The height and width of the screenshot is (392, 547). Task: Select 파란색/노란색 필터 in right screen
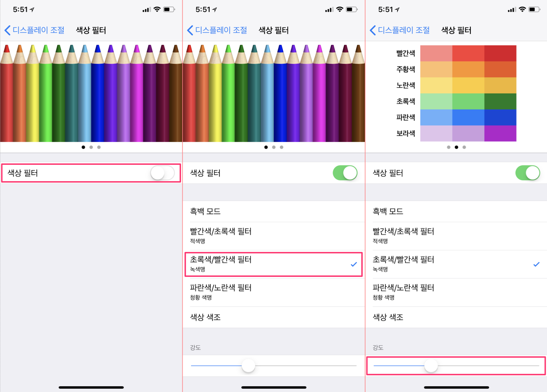point(456,292)
